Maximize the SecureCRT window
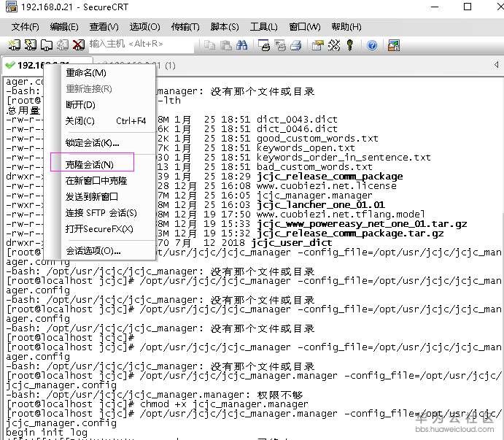504x440 pixels. click(x=468, y=7)
